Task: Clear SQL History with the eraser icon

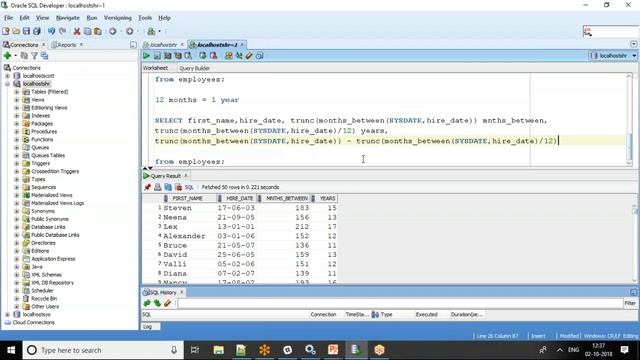Action: (167, 303)
